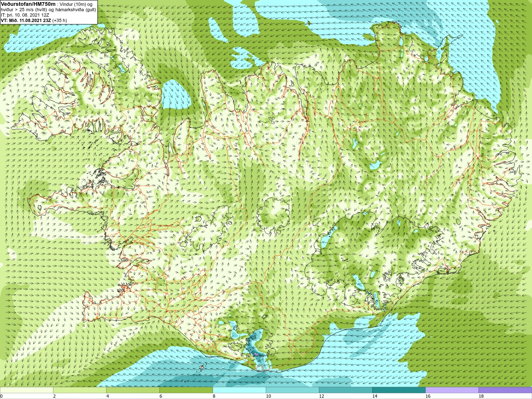This screenshot has height=399, width=532.
Task: Click the purple above-18 m/s legend swatch
Action: pos(505,390)
